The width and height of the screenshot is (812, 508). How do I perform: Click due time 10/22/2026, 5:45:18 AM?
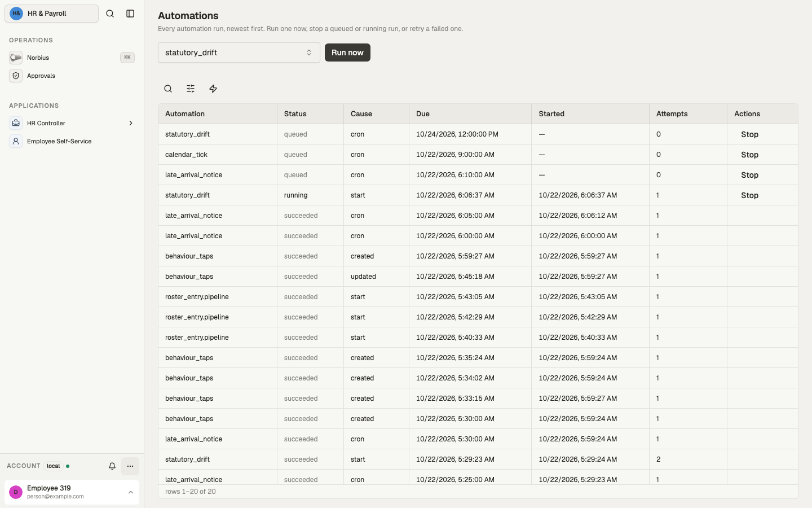click(x=455, y=277)
